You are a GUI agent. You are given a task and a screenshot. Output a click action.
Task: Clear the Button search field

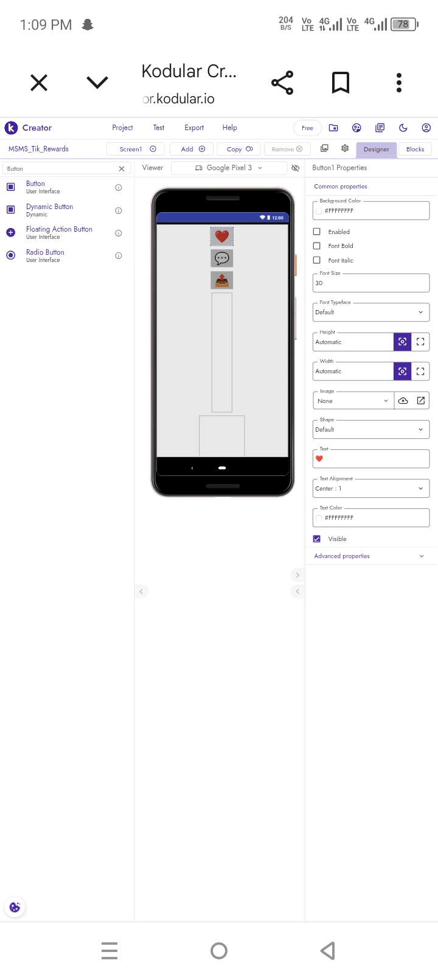pos(122,169)
